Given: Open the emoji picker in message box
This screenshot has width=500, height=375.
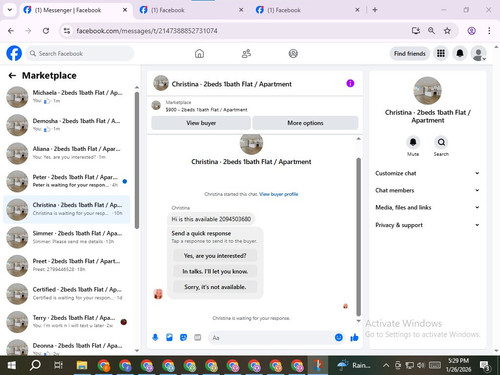Looking at the screenshot, I should pyautogui.click(x=339, y=338).
